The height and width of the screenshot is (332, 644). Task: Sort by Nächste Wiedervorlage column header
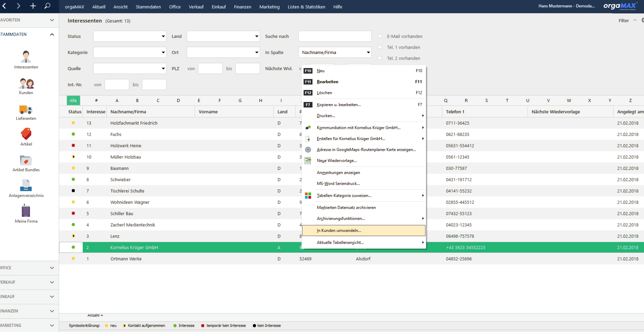point(571,112)
